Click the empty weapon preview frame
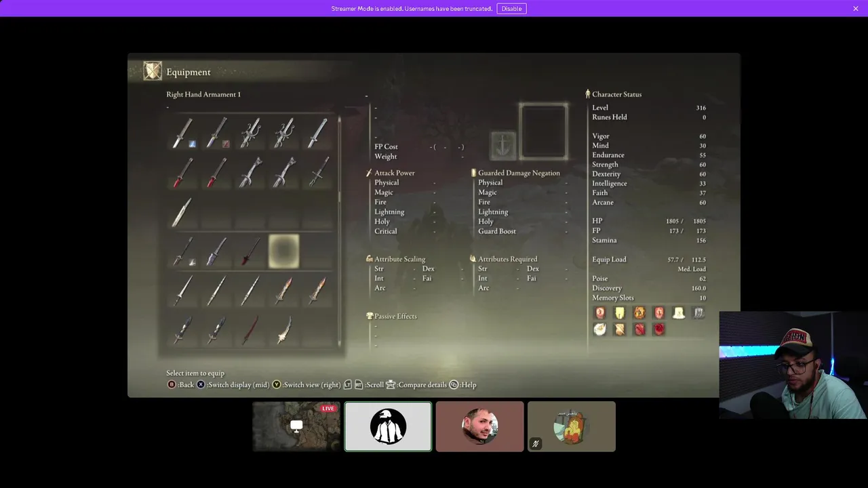The height and width of the screenshot is (488, 868). [x=544, y=131]
